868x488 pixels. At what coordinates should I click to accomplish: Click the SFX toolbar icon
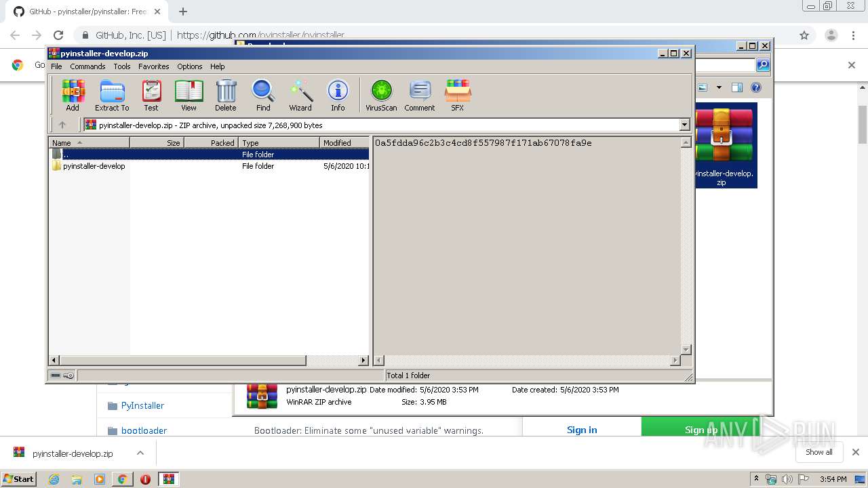[x=458, y=96]
